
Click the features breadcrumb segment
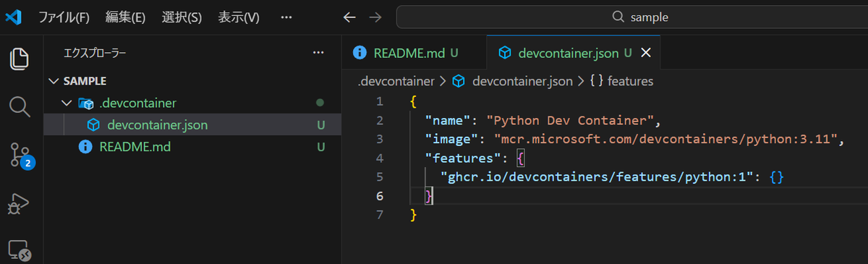(x=630, y=81)
